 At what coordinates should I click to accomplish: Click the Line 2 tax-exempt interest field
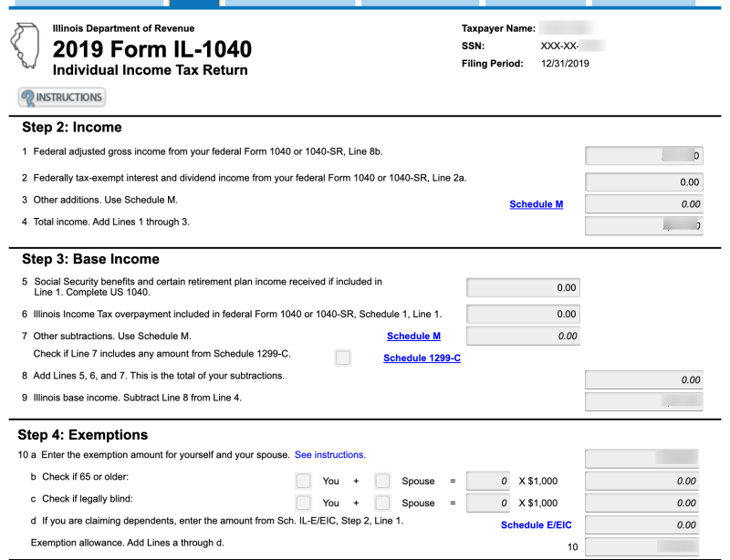point(644,182)
